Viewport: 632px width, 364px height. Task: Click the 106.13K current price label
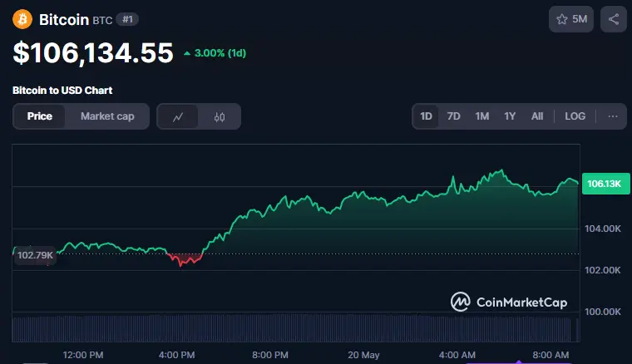pyautogui.click(x=605, y=184)
